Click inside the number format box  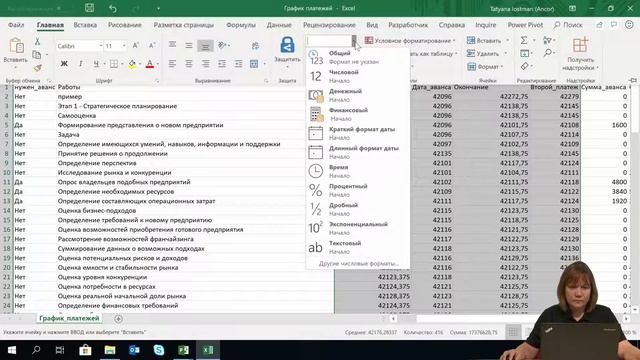[x=329, y=41]
